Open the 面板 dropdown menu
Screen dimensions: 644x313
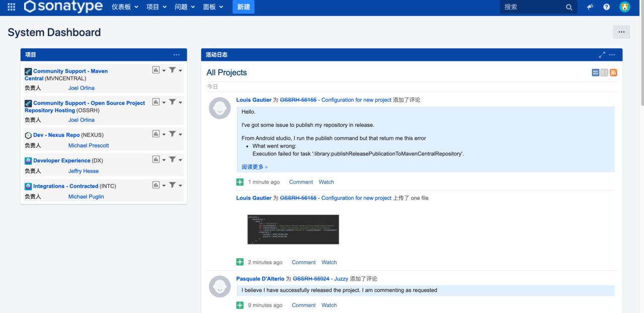tap(213, 7)
